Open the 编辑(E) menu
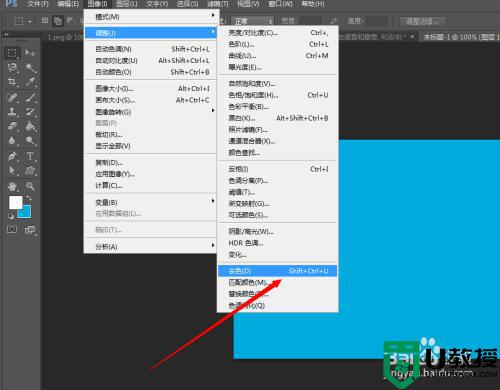 (x=68, y=4)
